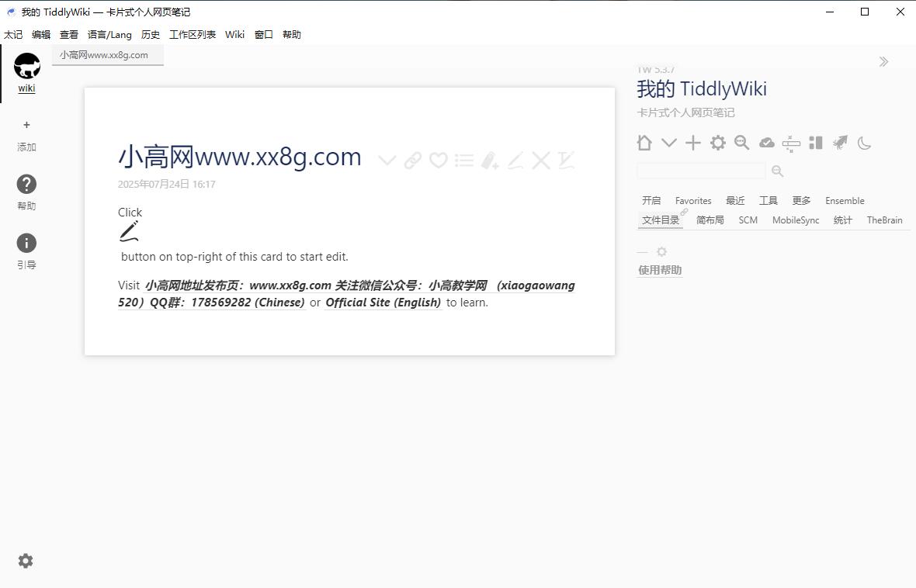
Task: Collapse sidebar with double chevron
Action: pos(883,62)
